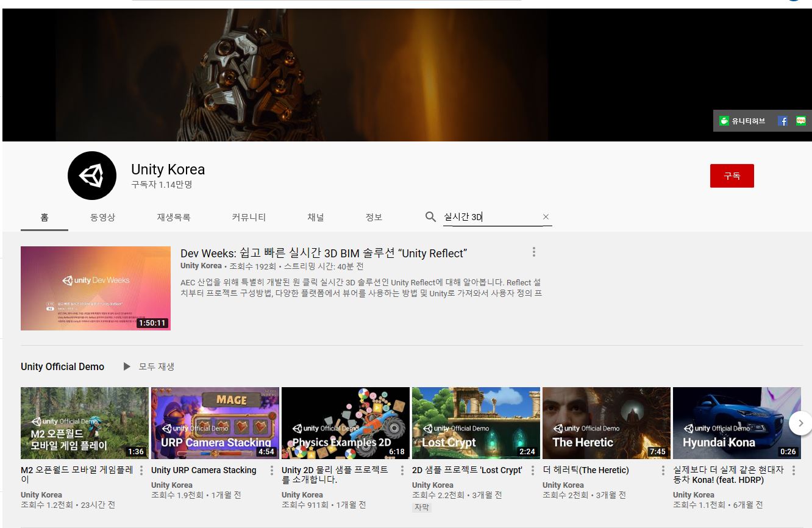Clear the channel search with the X icon
812x528 pixels.
pos(546,217)
